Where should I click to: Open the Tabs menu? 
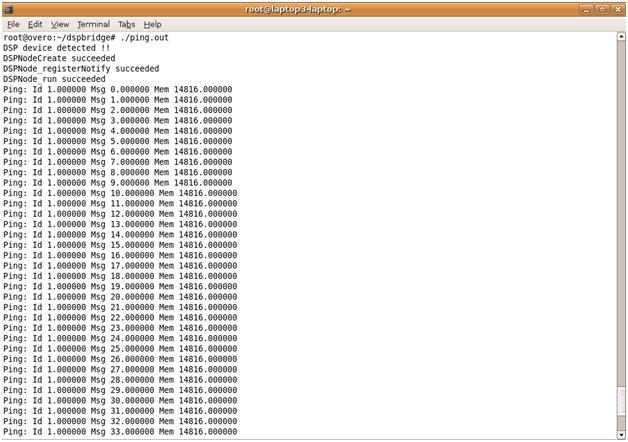pyautogui.click(x=126, y=24)
